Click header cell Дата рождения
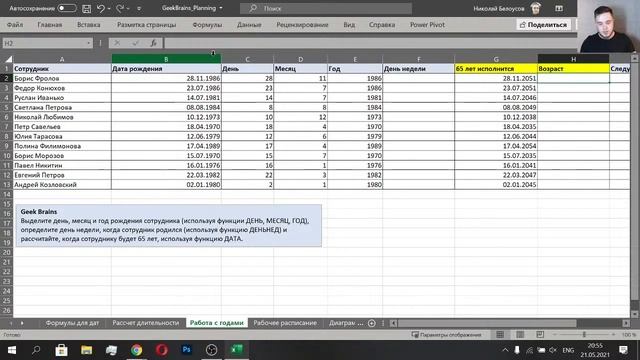Image resolution: width=640 pixels, height=360 pixels. [x=166, y=69]
